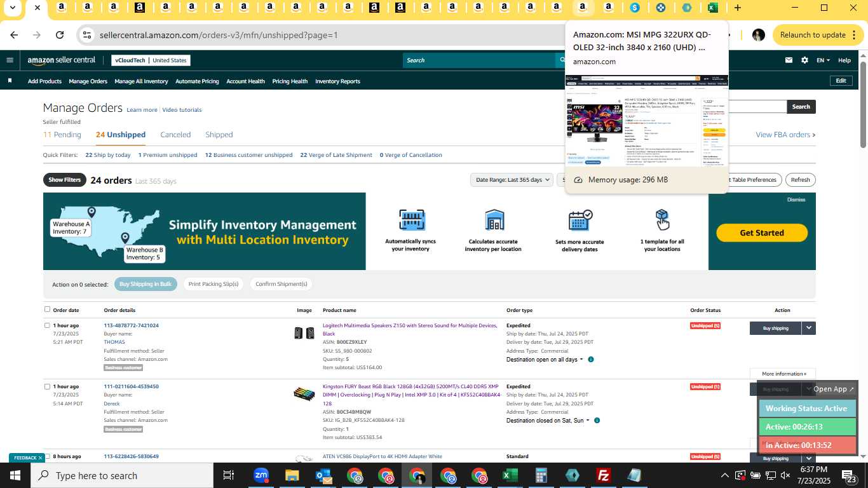Expand arrow beside Buy shipping for THOMAS order
868x488 pixels.
[808, 328]
